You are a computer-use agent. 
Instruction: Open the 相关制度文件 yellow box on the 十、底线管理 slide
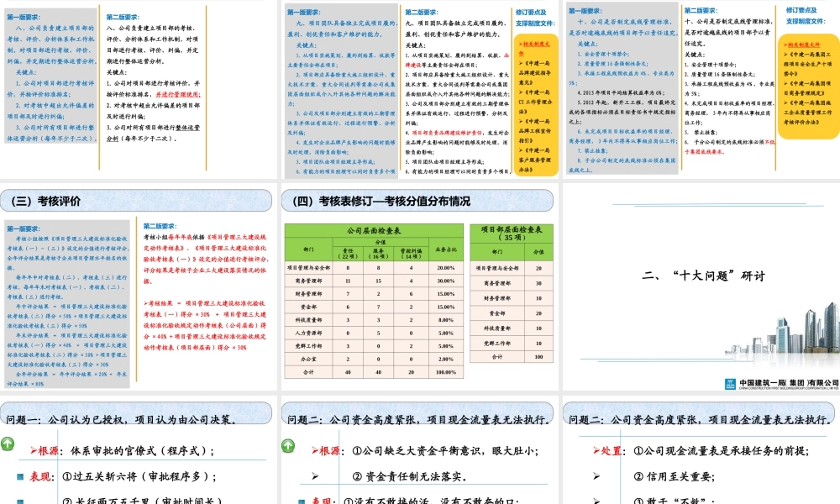[808, 87]
